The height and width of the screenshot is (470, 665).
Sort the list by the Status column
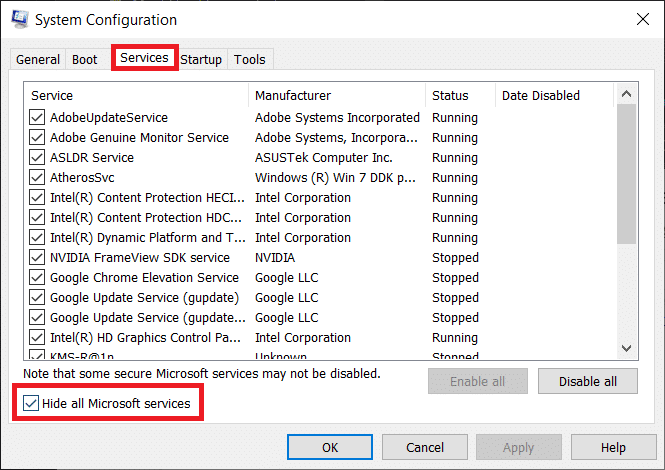tap(460, 96)
